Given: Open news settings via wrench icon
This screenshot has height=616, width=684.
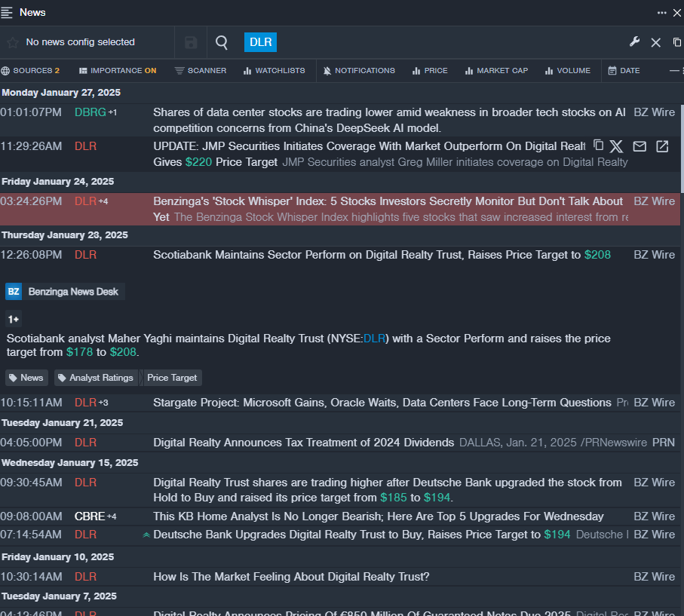Looking at the screenshot, I should [x=634, y=42].
